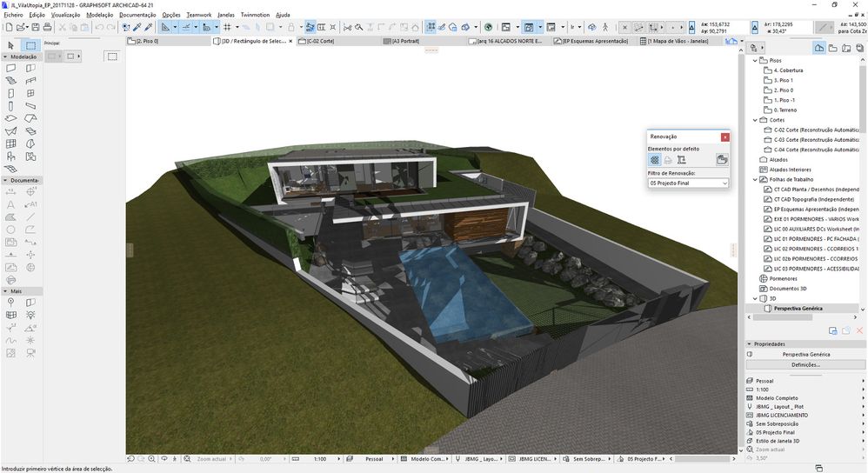Click the 3D view bottom horizontal scrollbar

(701, 458)
